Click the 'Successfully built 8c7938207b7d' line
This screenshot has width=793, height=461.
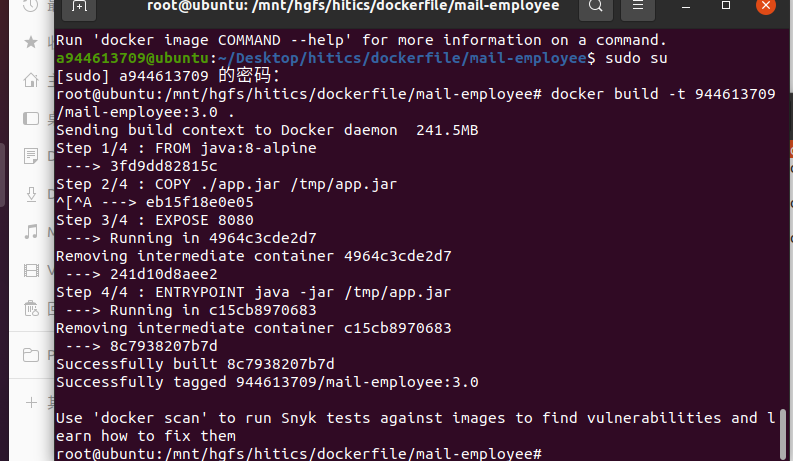click(x=195, y=364)
